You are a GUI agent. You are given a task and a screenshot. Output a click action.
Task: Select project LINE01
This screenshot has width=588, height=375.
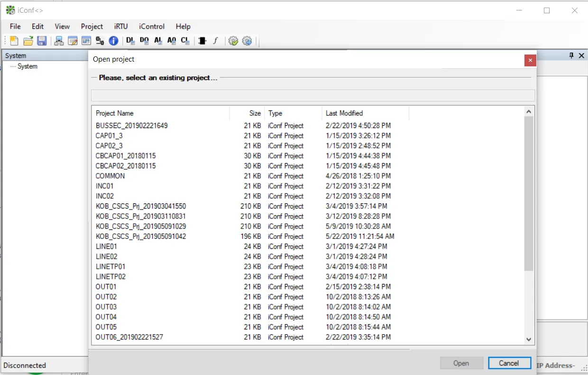(x=106, y=247)
